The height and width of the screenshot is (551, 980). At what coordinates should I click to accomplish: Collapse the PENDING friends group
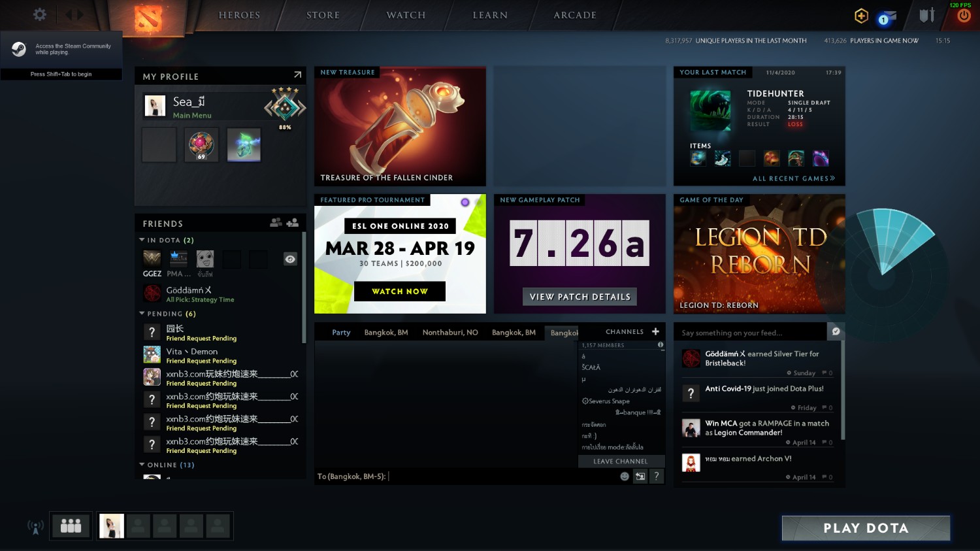tap(142, 313)
